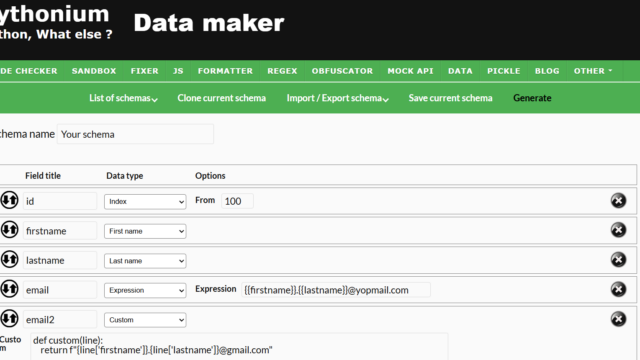
Task: Click the Pythonium site logo
Action: click(55, 22)
